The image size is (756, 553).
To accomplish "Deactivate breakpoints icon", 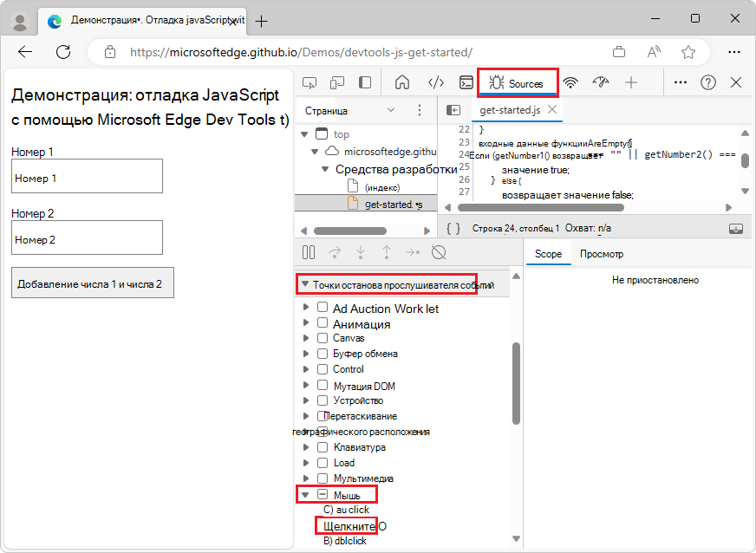I will click(x=439, y=252).
